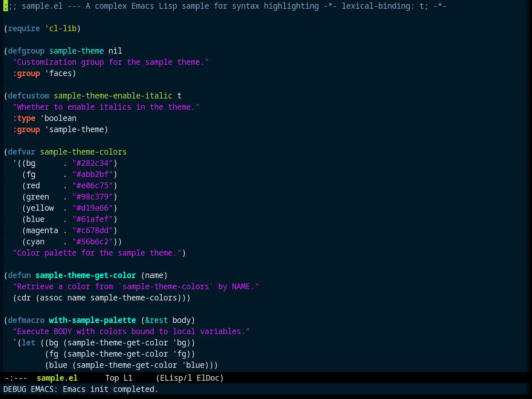Click sample-theme-enable-italic variable name
This screenshot has height=399, width=532.
coord(113,96)
